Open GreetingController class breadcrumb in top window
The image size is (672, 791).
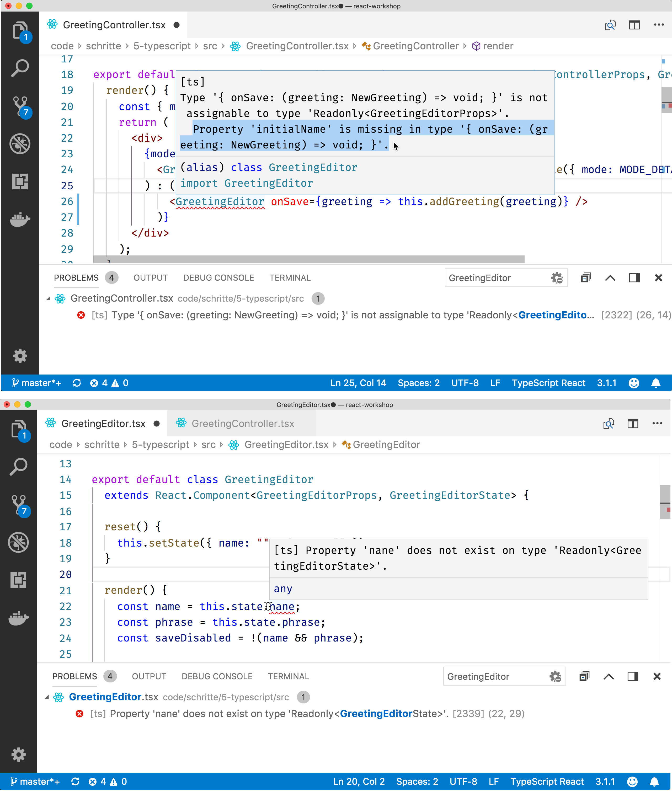[410, 46]
